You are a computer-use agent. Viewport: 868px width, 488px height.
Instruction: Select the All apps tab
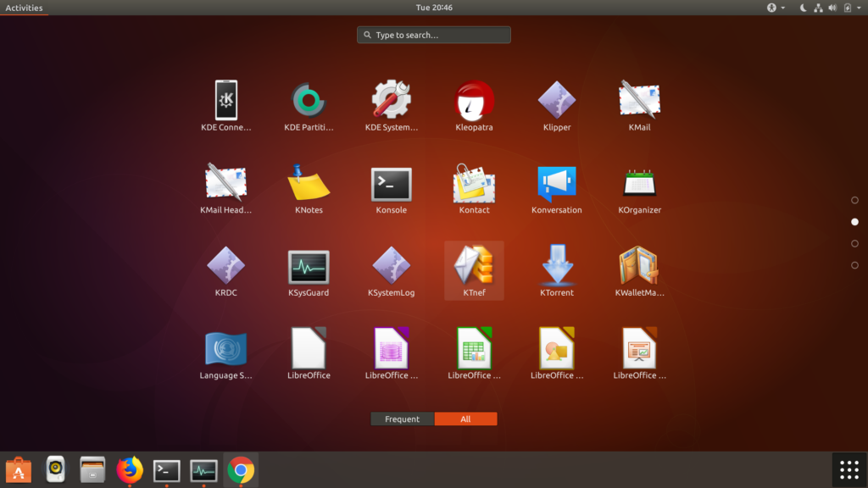(x=465, y=419)
